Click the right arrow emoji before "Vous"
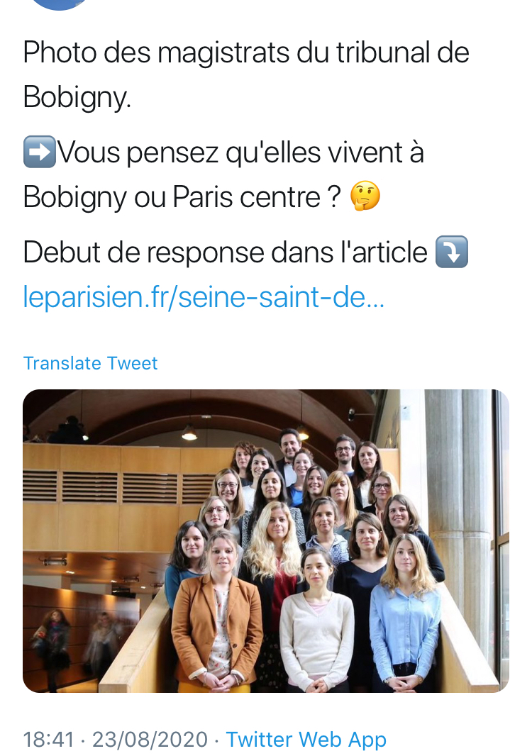Viewport: 532px width, 756px height. pyautogui.click(x=40, y=152)
